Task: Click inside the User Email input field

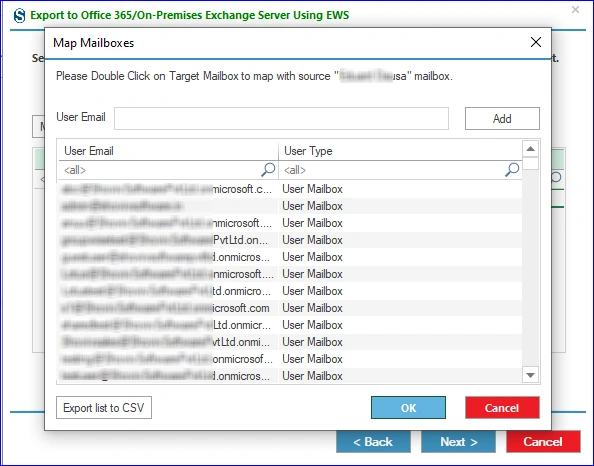Action: (281, 119)
